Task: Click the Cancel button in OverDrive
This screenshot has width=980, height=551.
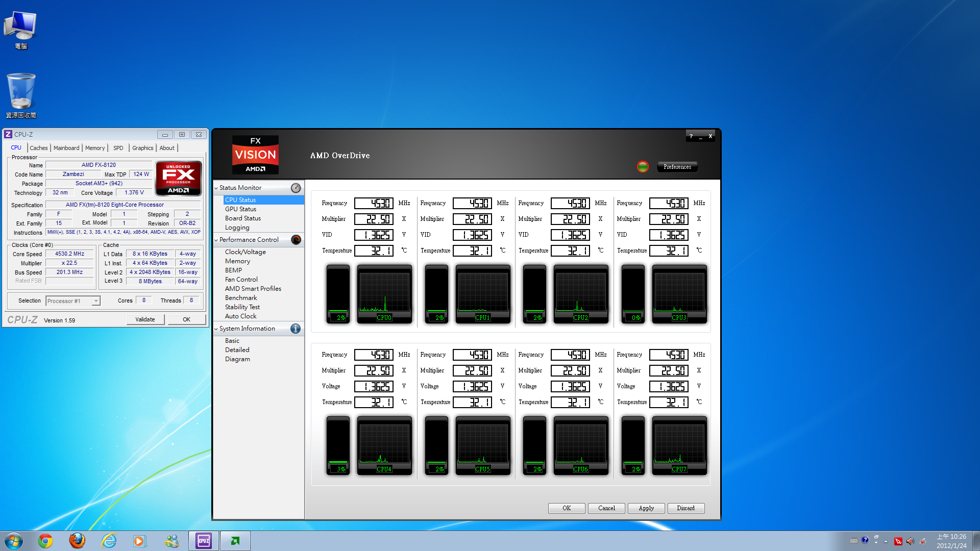Action: pyautogui.click(x=606, y=508)
